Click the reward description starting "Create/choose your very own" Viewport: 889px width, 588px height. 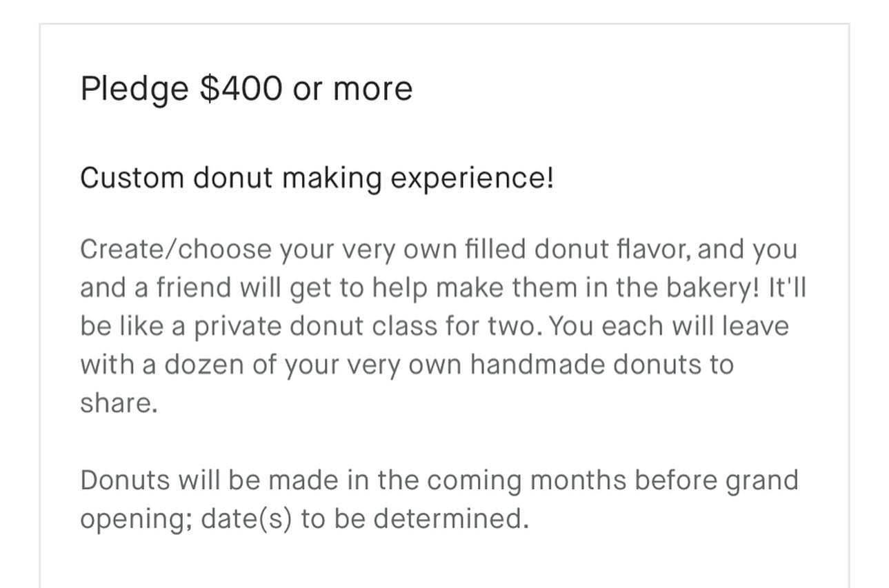coord(443,325)
